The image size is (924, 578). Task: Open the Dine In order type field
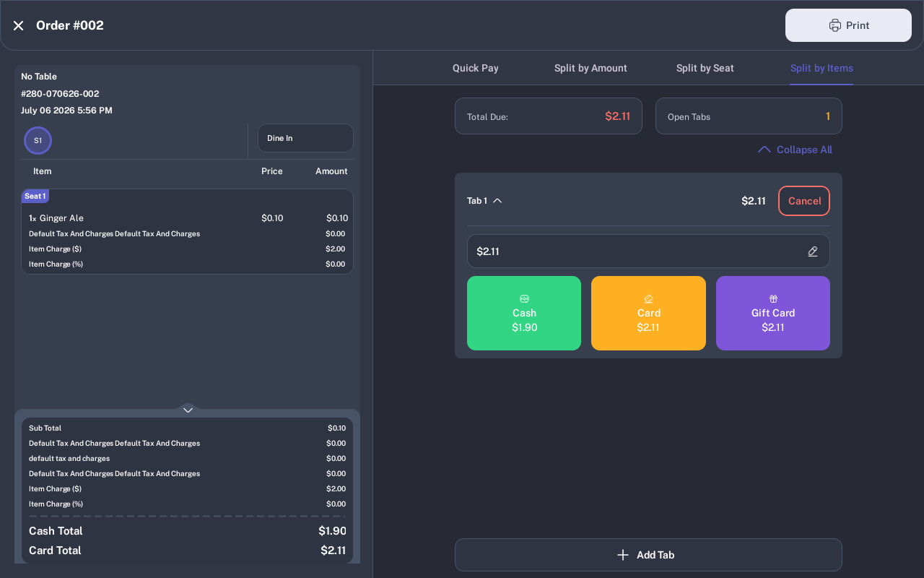(305, 138)
